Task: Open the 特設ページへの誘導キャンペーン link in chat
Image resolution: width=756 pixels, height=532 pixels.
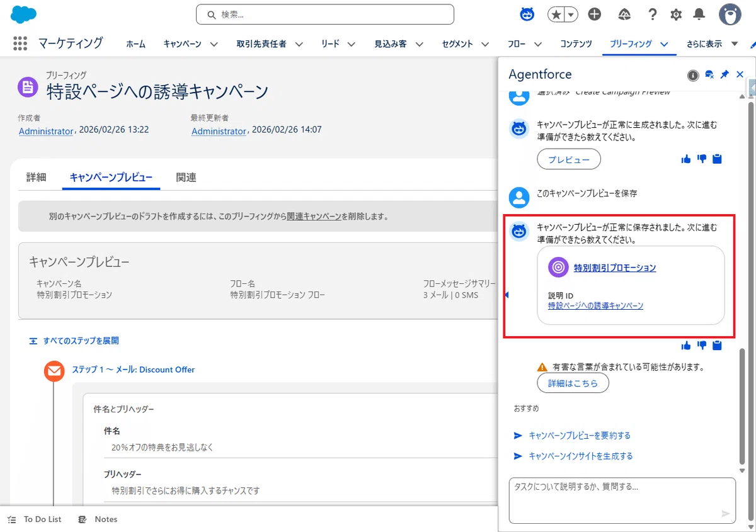Action: (x=595, y=305)
